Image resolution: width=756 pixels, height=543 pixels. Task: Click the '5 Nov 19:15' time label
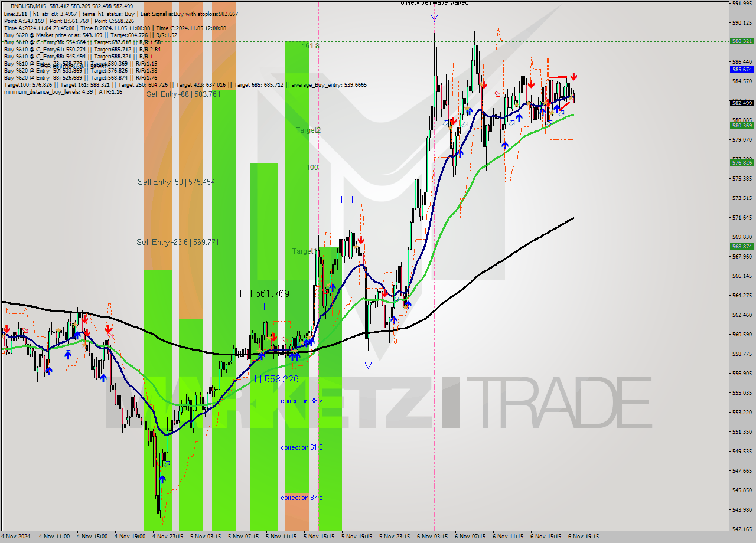357,537
